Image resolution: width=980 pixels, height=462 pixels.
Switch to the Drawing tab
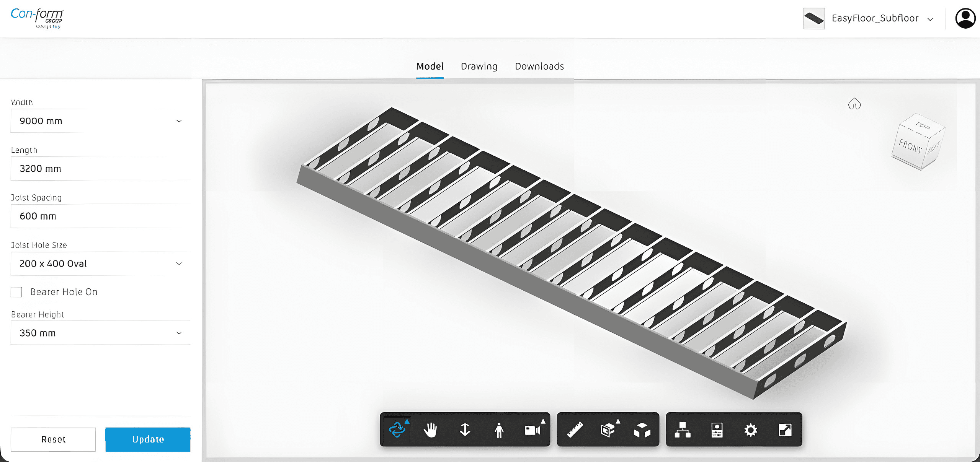click(479, 66)
